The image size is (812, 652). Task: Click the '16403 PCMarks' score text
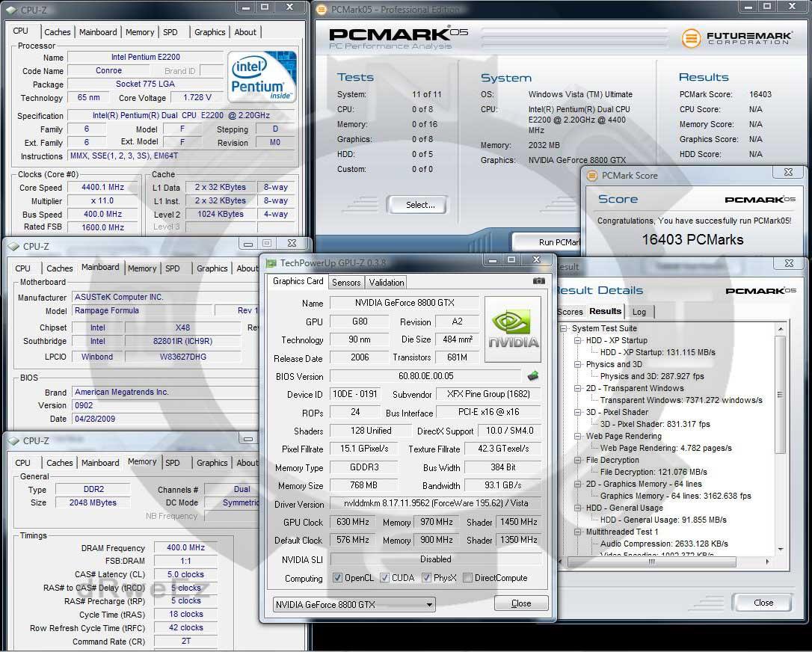pos(692,239)
